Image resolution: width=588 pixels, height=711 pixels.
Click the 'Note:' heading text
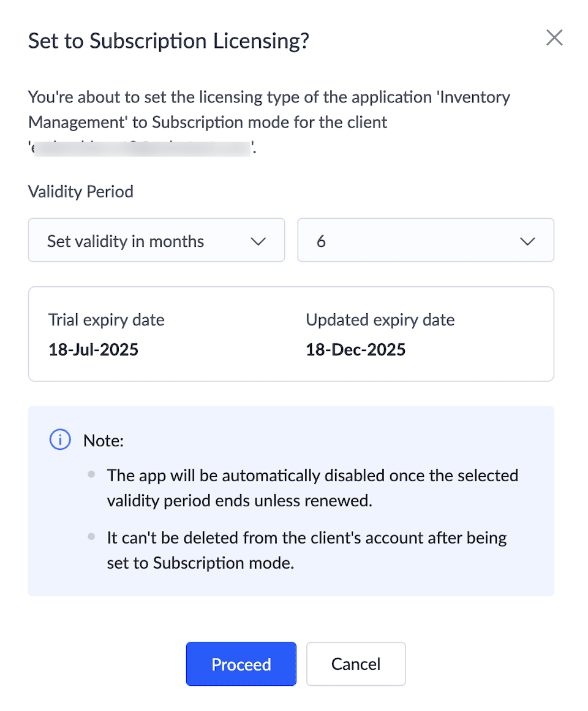point(104,441)
